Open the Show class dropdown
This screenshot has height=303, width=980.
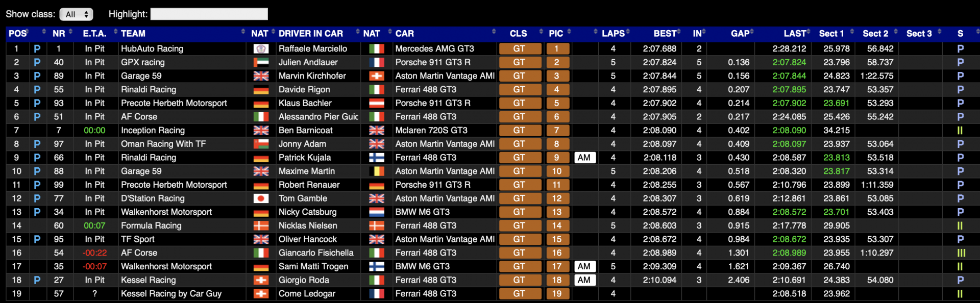[x=76, y=14]
